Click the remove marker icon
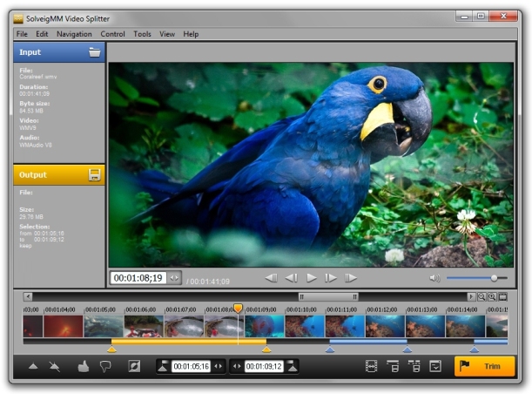Screen dimensions: 532x394 [55, 367]
